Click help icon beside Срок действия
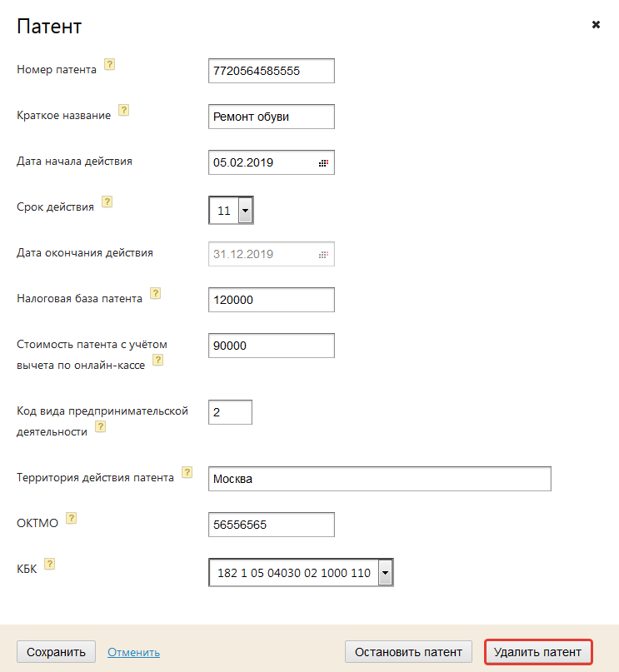The height and width of the screenshot is (672, 619). 107,202
